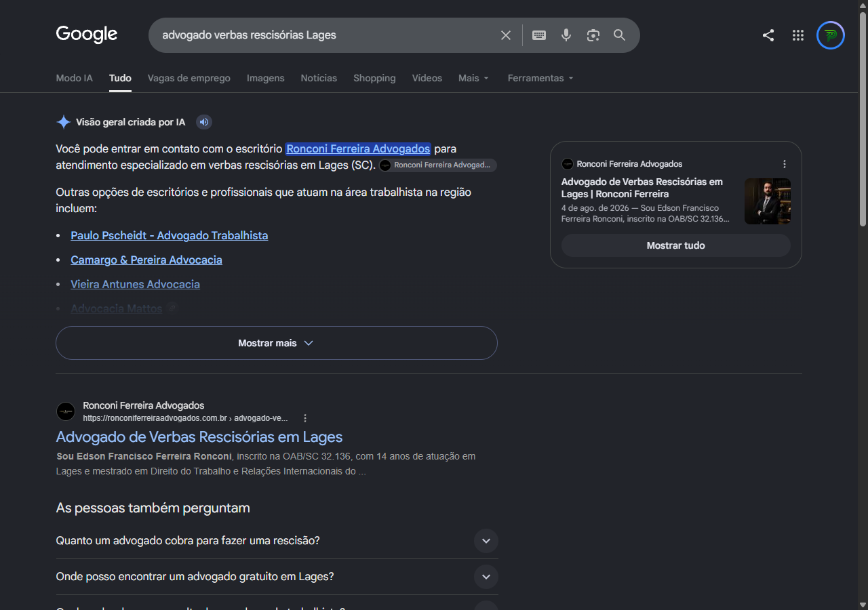This screenshot has height=610, width=868.
Task: Submit search with the magnifier icon
Action: [x=620, y=35]
